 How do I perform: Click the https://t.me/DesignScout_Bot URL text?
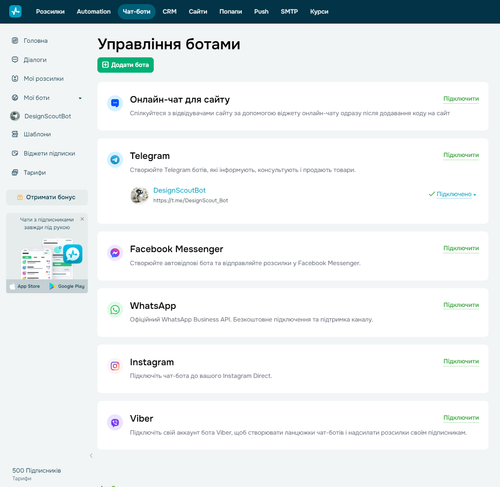coord(191,201)
